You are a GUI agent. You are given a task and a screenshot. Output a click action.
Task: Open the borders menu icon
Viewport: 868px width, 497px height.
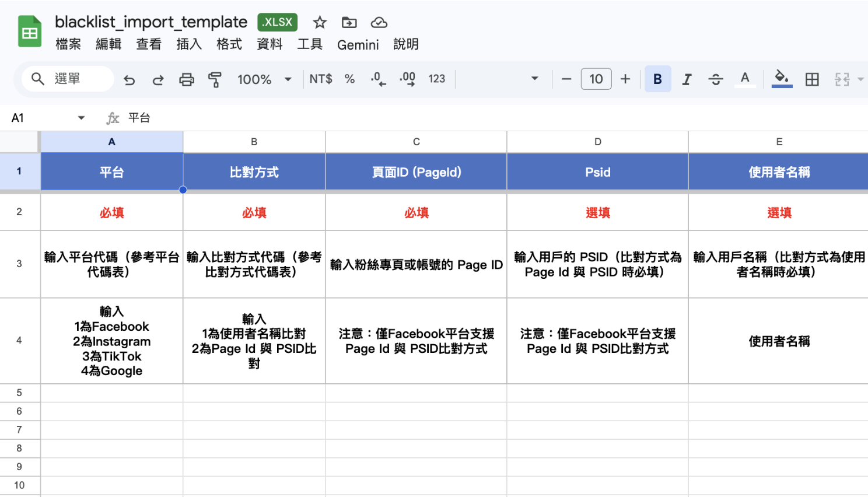812,79
